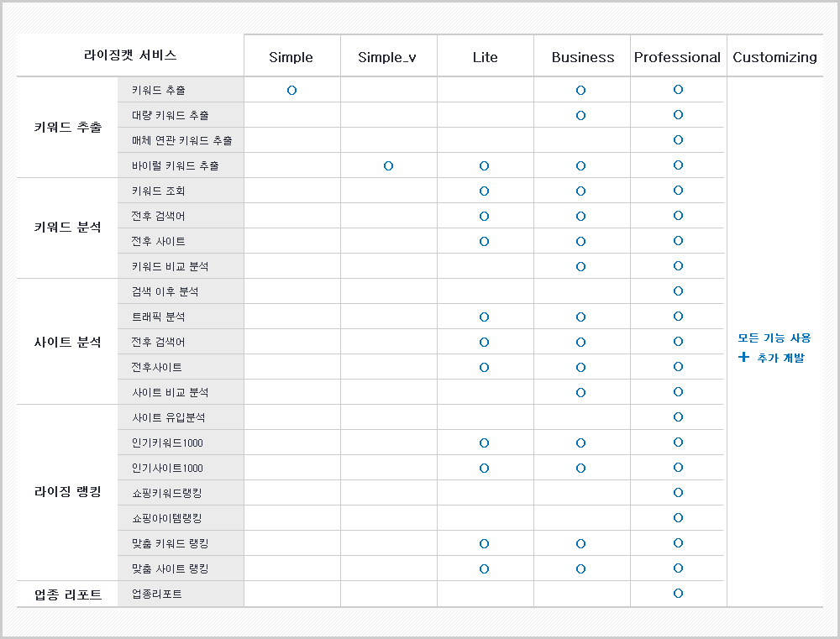Click the Simple circle in the first 키워드 추출 feature row
840x639 pixels.
[292, 90]
